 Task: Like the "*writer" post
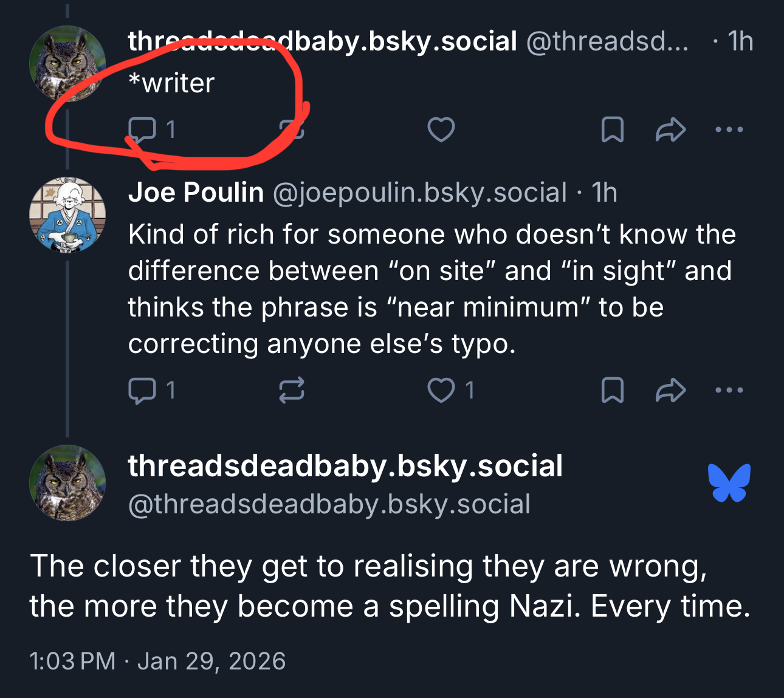coord(441,129)
